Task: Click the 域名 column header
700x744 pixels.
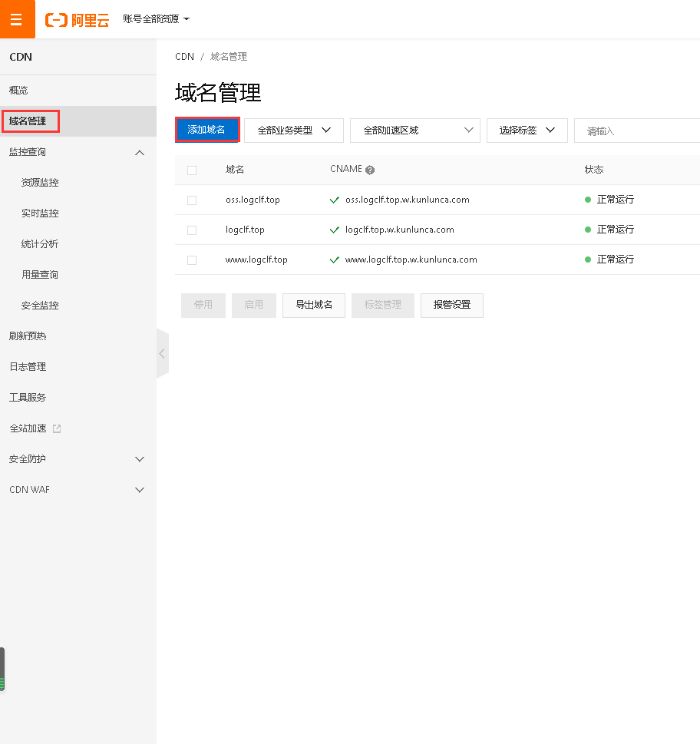Action: (x=235, y=170)
